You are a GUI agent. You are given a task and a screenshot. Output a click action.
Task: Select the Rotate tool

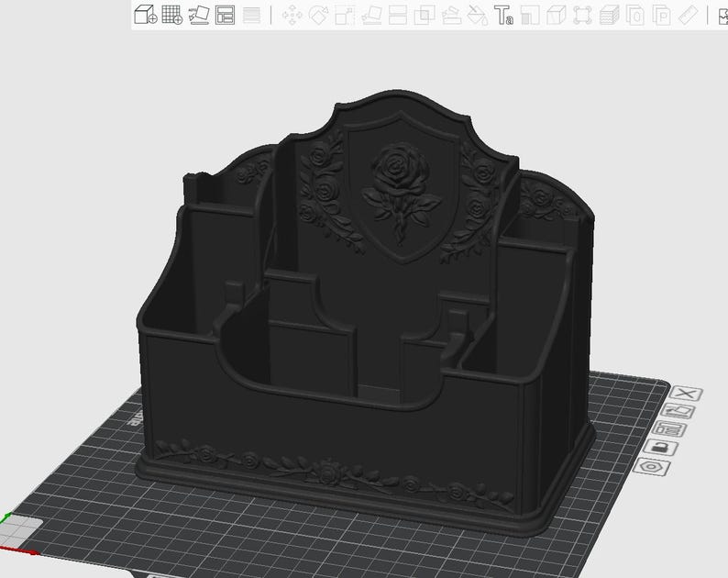tap(318, 16)
